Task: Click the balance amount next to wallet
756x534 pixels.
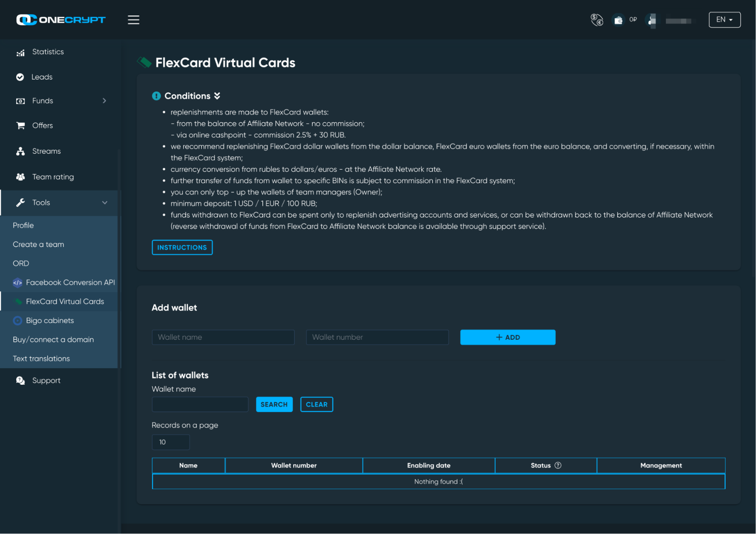Action: pyautogui.click(x=633, y=20)
